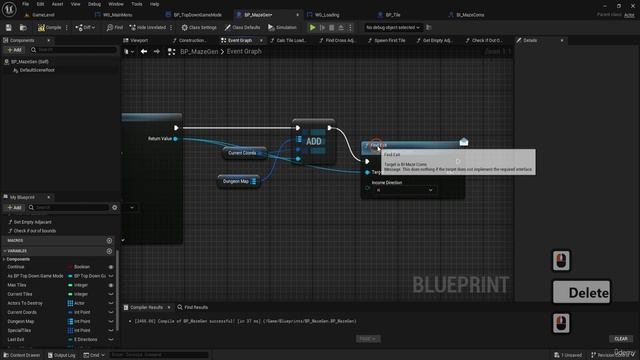Screen dimensions: 640x360
Task: Add a new variable with plus icon
Action: [109, 251]
